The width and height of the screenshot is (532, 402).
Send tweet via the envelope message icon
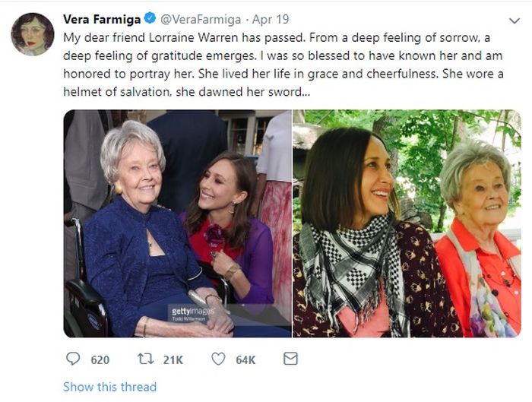[x=290, y=359]
